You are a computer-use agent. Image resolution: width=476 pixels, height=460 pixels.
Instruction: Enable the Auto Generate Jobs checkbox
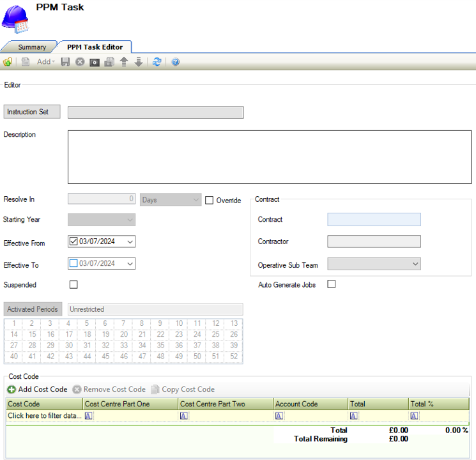tap(331, 284)
